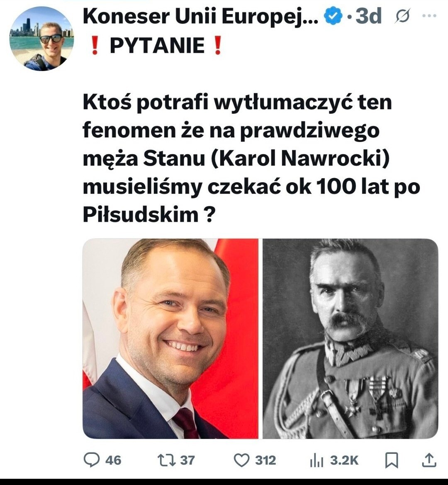Image resolution: width=448 pixels, height=485 pixels.
Task: Click the PYTANIE heading line
Action: pos(157,46)
